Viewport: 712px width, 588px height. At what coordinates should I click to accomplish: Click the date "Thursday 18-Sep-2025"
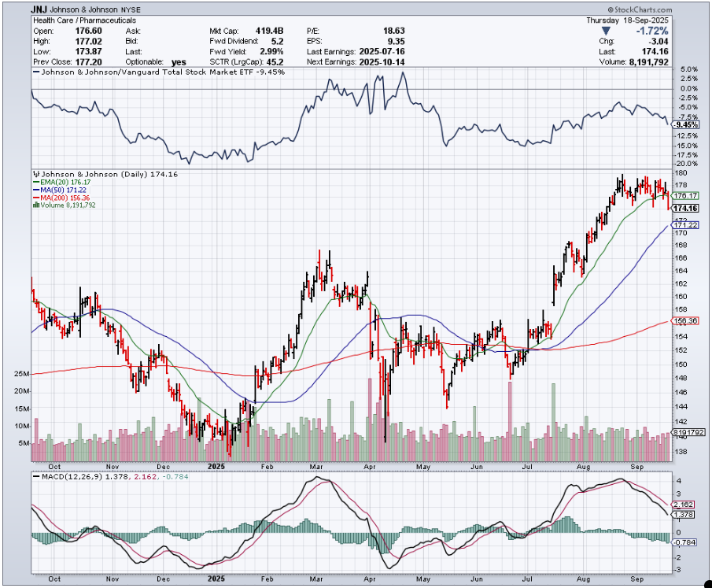click(627, 20)
